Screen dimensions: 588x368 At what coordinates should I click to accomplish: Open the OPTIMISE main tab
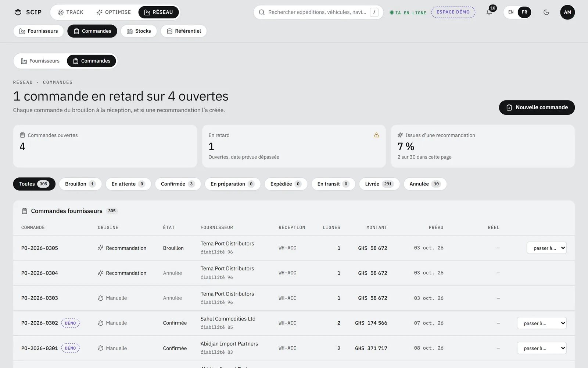(x=114, y=12)
